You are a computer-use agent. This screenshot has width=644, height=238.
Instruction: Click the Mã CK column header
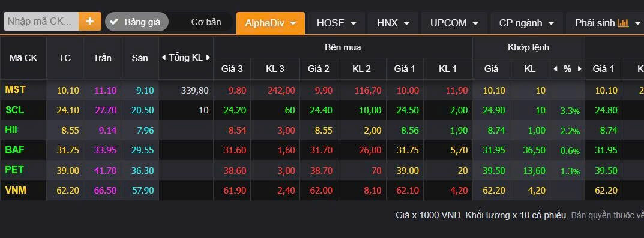coord(23,58)
